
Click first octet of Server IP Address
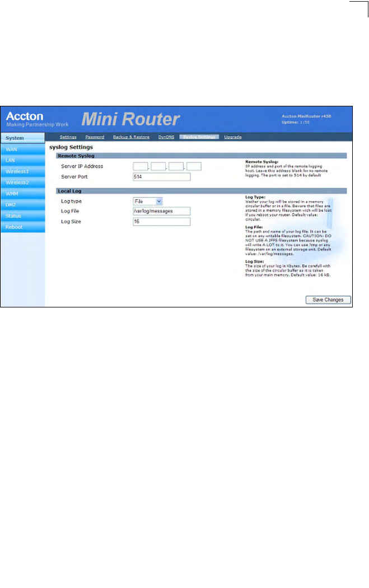click(140, 166)
